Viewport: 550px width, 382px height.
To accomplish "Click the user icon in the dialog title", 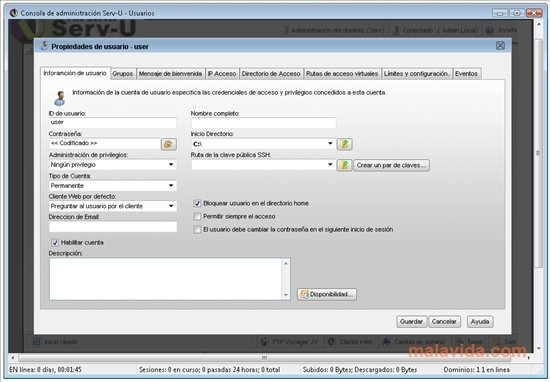I will [x=44, y=46].
